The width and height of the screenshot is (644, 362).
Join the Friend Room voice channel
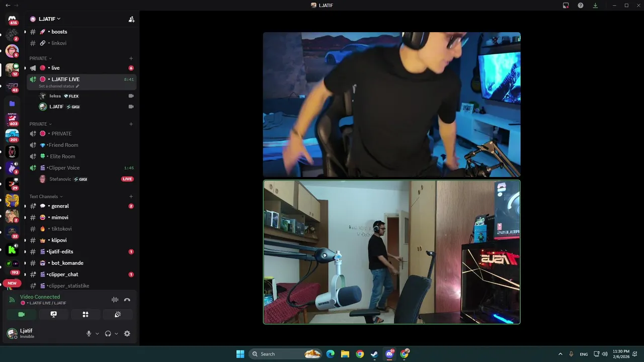(x=82, y=145)
